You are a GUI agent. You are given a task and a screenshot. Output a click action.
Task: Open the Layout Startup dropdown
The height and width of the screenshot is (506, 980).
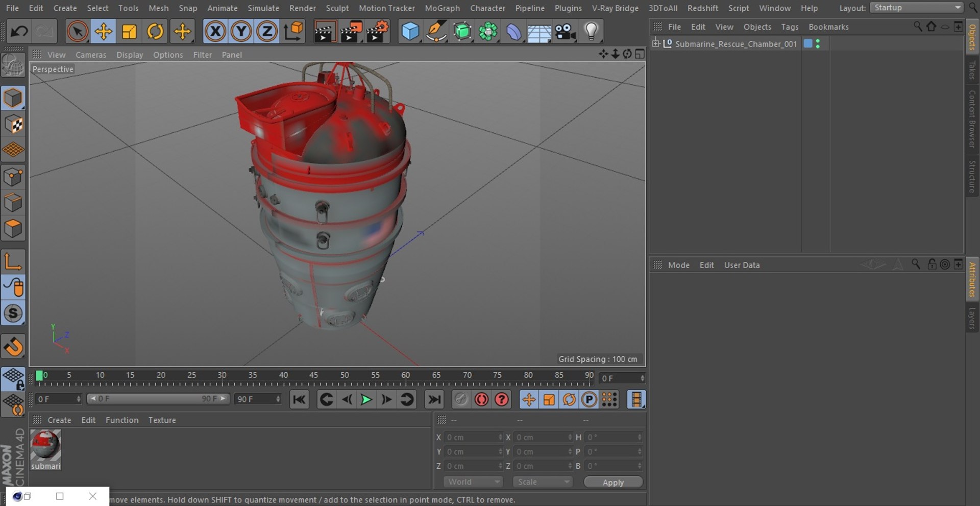coord(916,8)
